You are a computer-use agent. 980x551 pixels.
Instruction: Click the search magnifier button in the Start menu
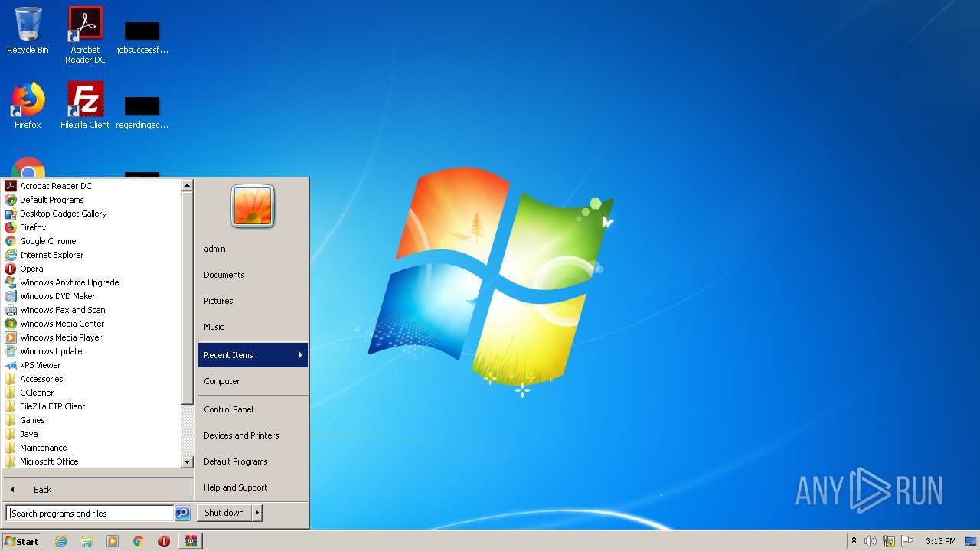click(182, 514)
